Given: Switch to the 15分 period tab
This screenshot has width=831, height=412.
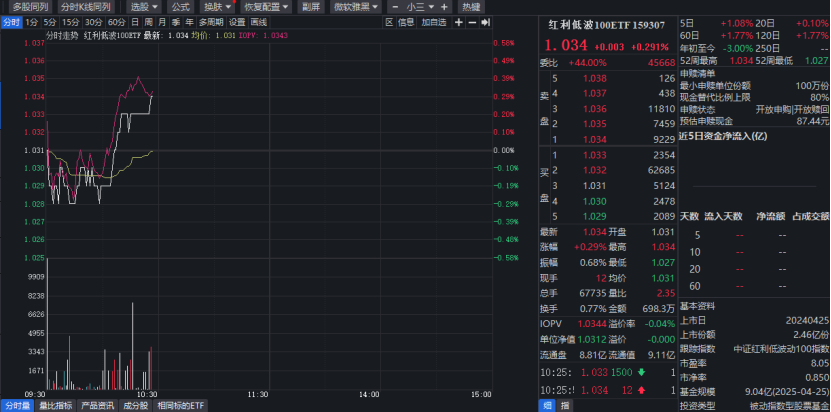Looking at the screenshot, I should (x=70, y=22).
